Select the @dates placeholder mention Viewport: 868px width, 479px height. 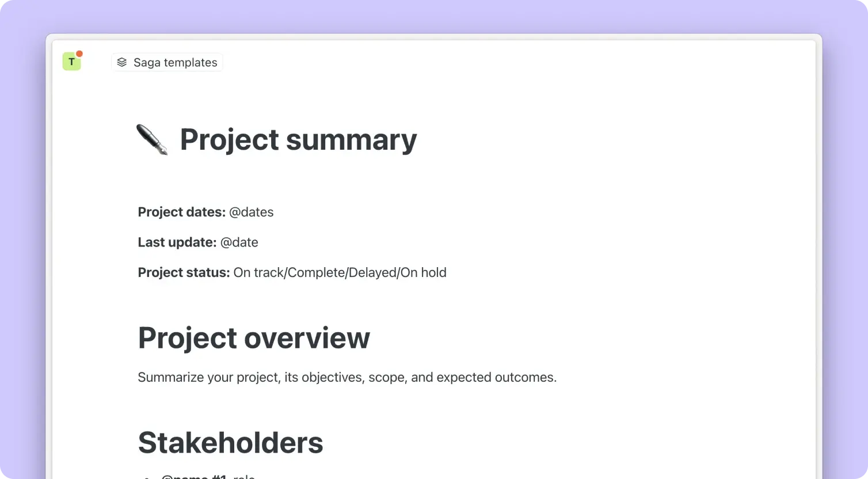tap(252, 212)
